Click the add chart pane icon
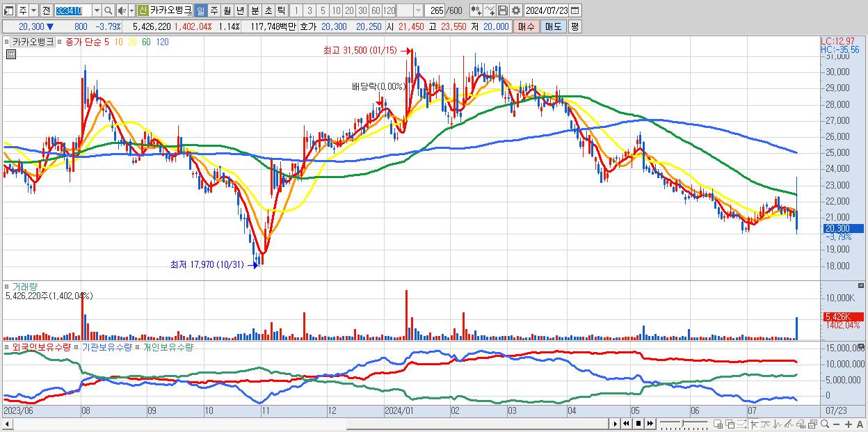Image resolution: width=868 pixels, height=432 pixels. coord(718,424)
